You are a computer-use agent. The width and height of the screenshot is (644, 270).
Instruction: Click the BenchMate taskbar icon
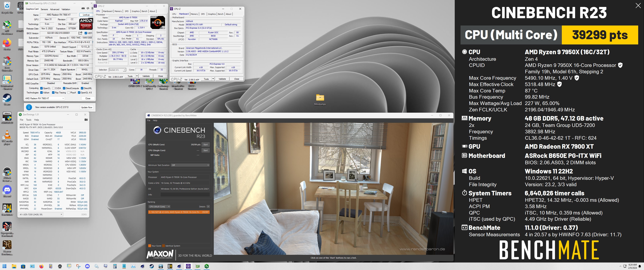pos(170,266)
